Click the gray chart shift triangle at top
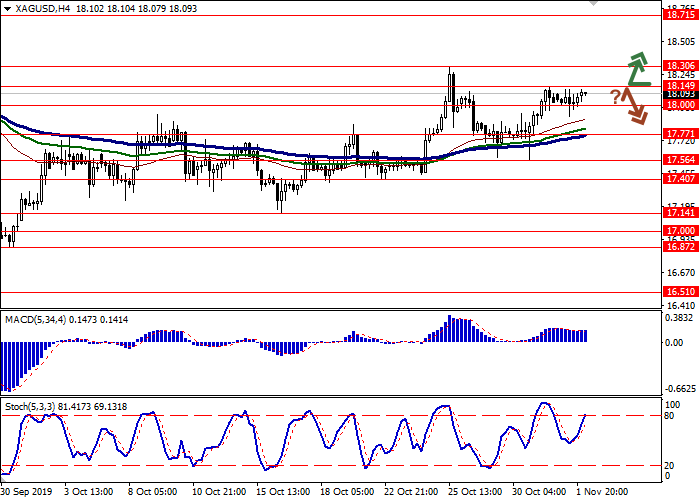700x500 pixels. [x=596, y=4]
